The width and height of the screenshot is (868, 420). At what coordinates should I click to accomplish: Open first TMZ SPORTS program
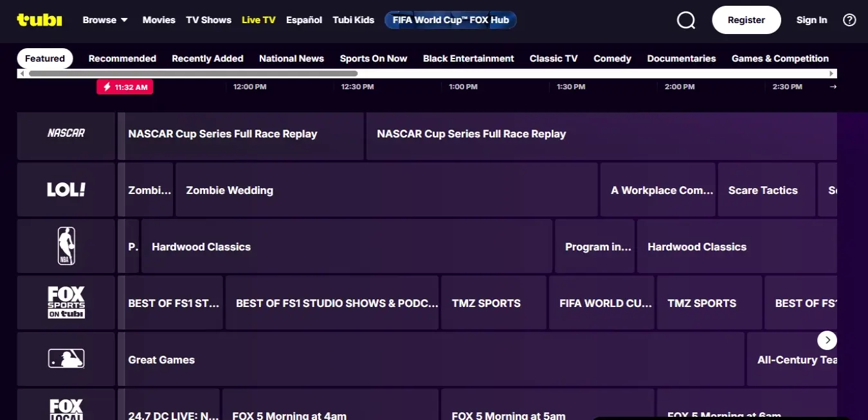(x=494, y=302)
